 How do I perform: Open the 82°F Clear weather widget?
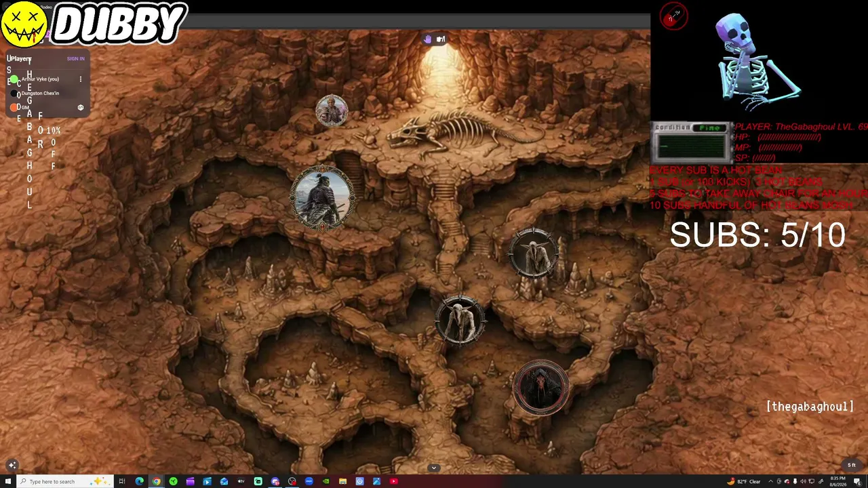[745, 481]
